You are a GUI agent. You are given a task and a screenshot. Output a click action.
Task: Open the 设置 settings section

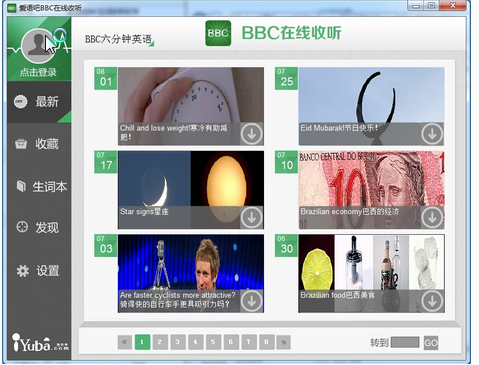pos(39,271)
